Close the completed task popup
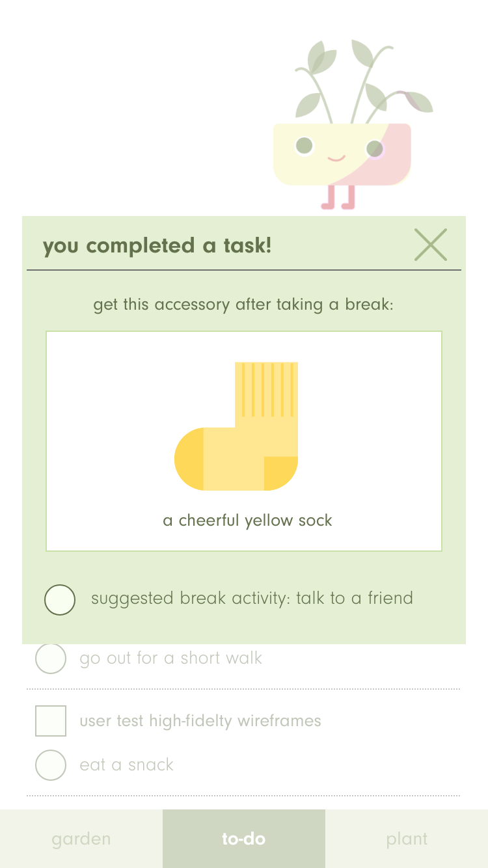Screen dimensions: 488x868 (x=431, y=245)
